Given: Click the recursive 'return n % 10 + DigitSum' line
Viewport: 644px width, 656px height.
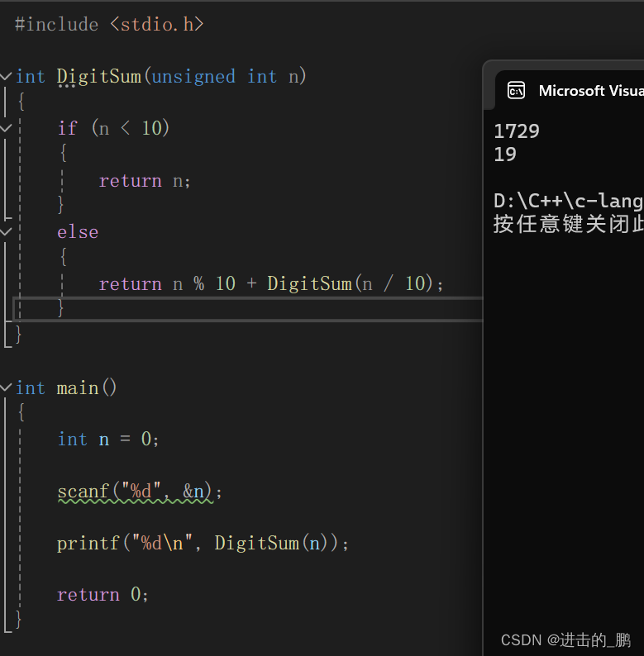Looking at the screenshot, I should (x=270, y=283).
